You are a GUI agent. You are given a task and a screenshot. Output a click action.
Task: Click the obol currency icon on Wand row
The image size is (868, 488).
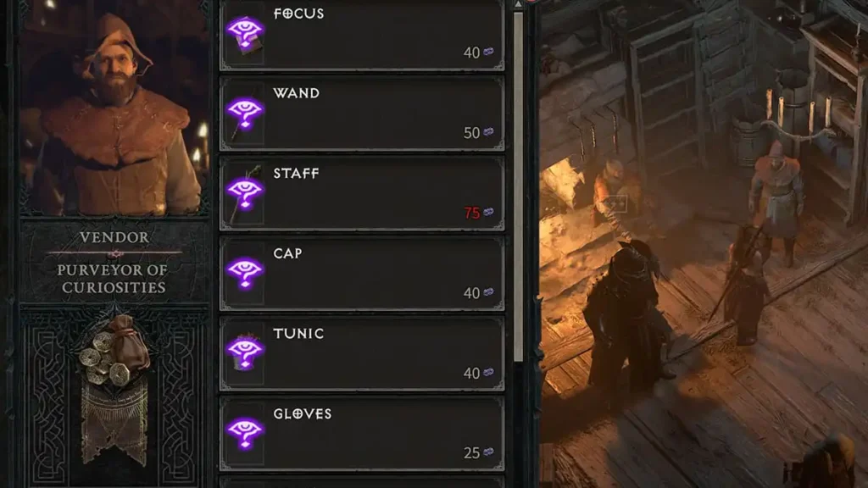tap(488, 131)
